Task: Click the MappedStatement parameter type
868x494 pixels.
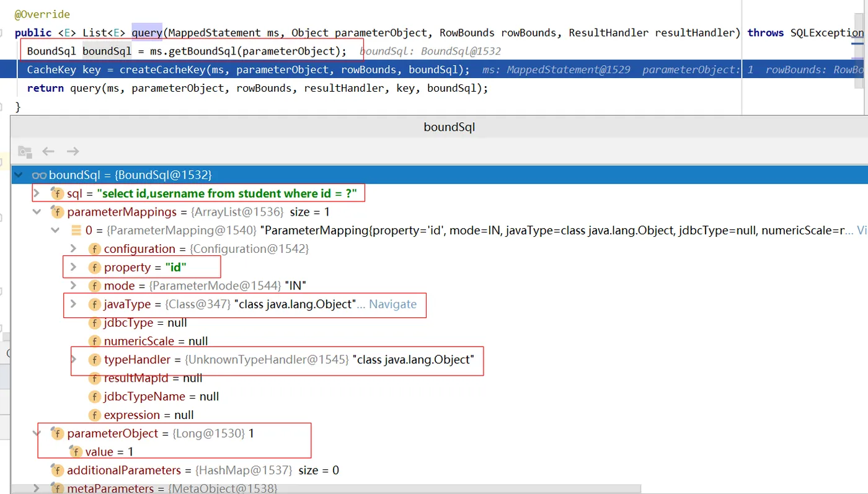Action: [x=213, y=32]
